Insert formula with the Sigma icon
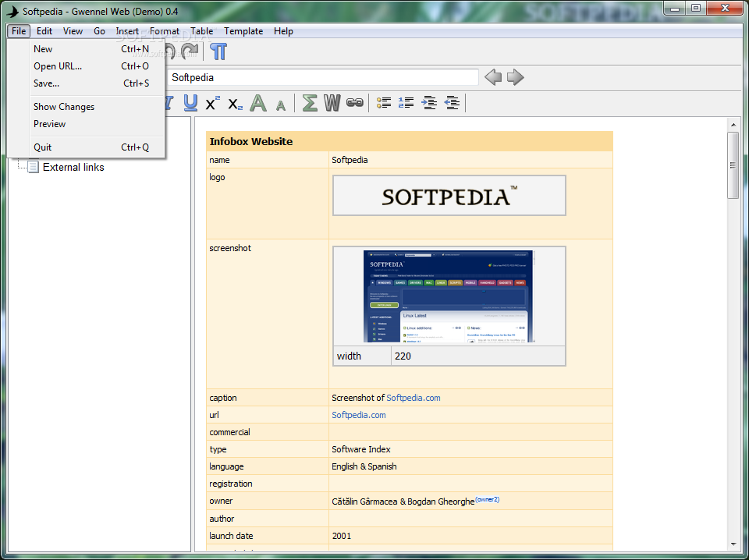 click(x=310, y=103)
